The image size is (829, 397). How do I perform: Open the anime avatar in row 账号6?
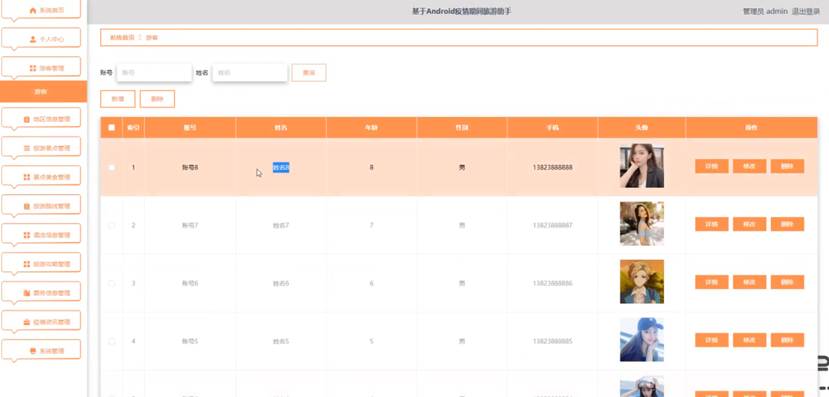click(x=642, y=282)
